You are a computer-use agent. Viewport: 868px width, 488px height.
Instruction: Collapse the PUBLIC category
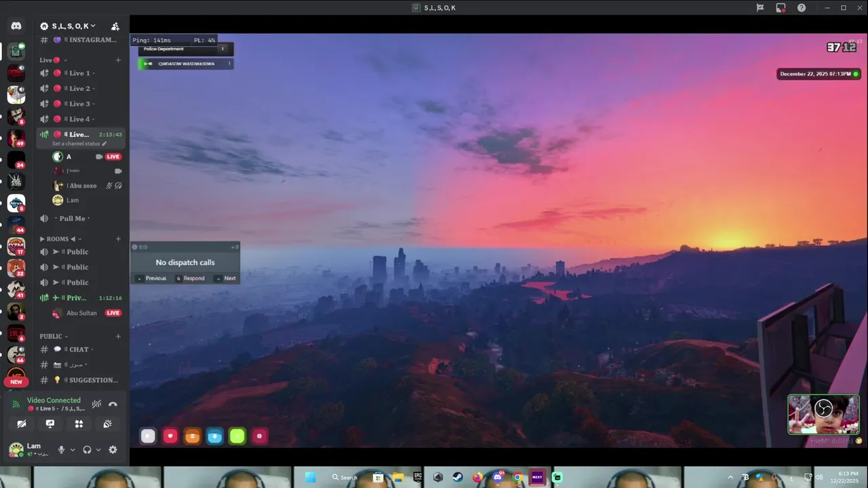tap(54, 336)
